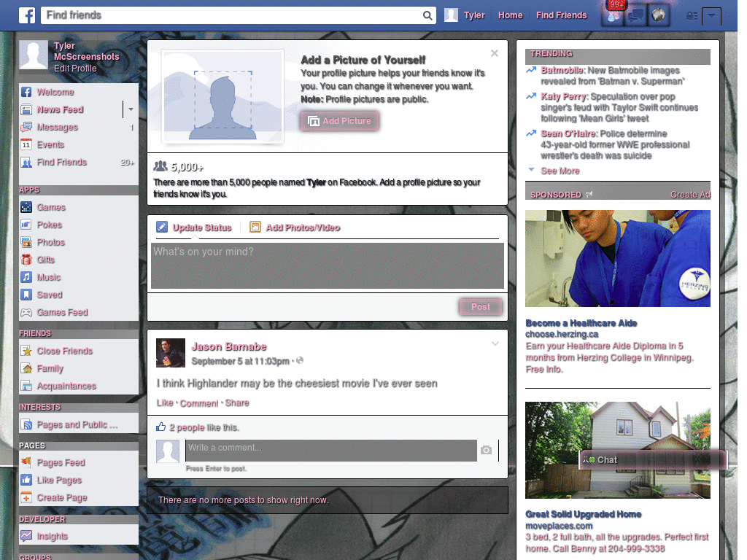Click the Write a comment field
The height and width of the screenshot is (560, 747).
click(331, 451)
